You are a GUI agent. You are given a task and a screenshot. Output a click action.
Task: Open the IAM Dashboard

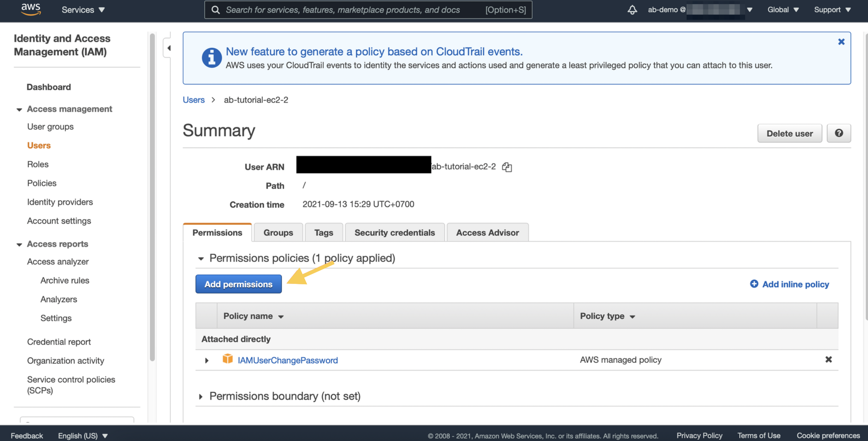pyautogui.click(x=49, y=87)
